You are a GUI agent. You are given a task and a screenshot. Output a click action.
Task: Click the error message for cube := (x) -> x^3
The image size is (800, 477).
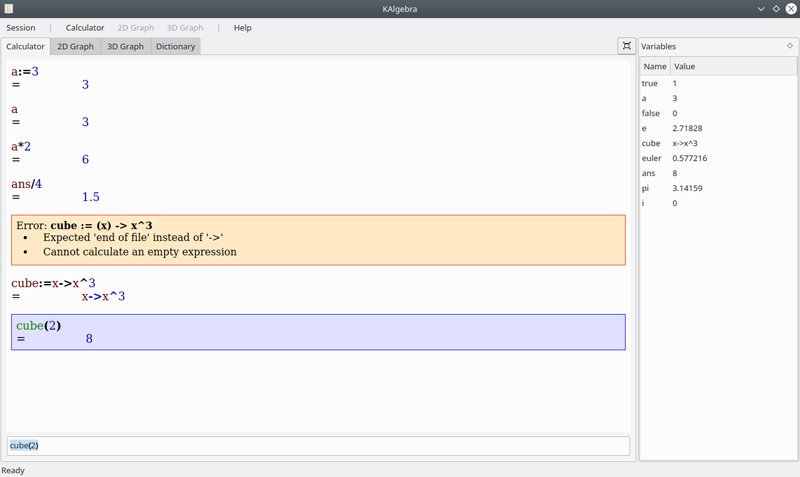(318, 240)
